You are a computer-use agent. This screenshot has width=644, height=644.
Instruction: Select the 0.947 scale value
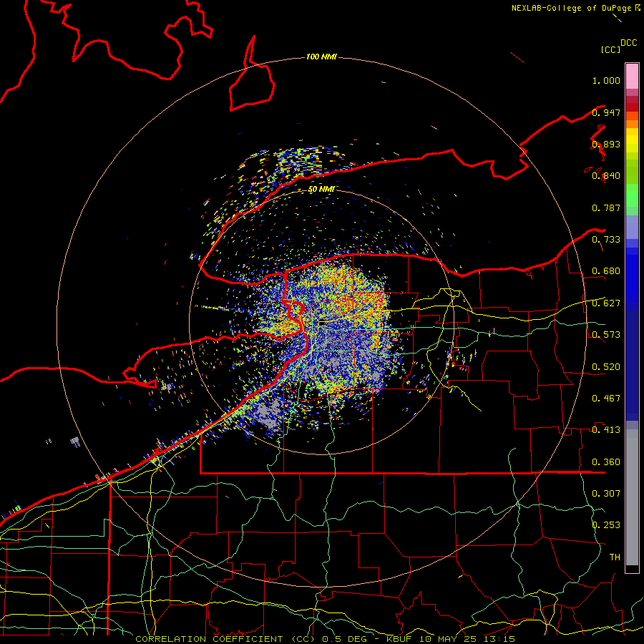[606, 112]
